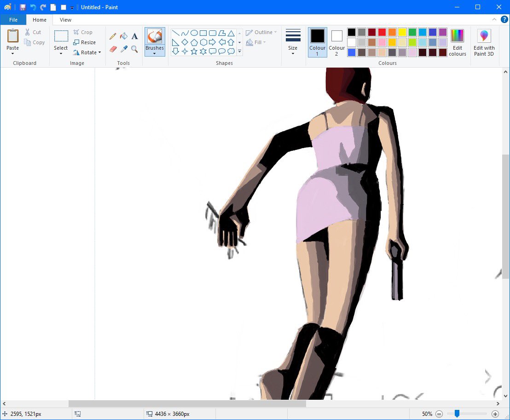This screenshot has height=420, width=510.
Task: Click the Save icon in title bar
Action: 23,7
